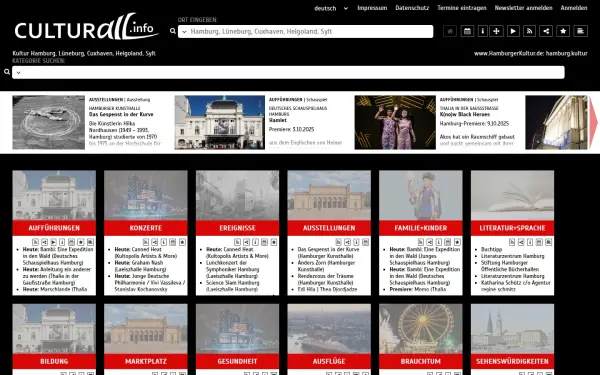Image resolution: width=600 pixels, height=375 pixels.
Task: Open the AUSFLÜGE category header
Action: (329, 361)
